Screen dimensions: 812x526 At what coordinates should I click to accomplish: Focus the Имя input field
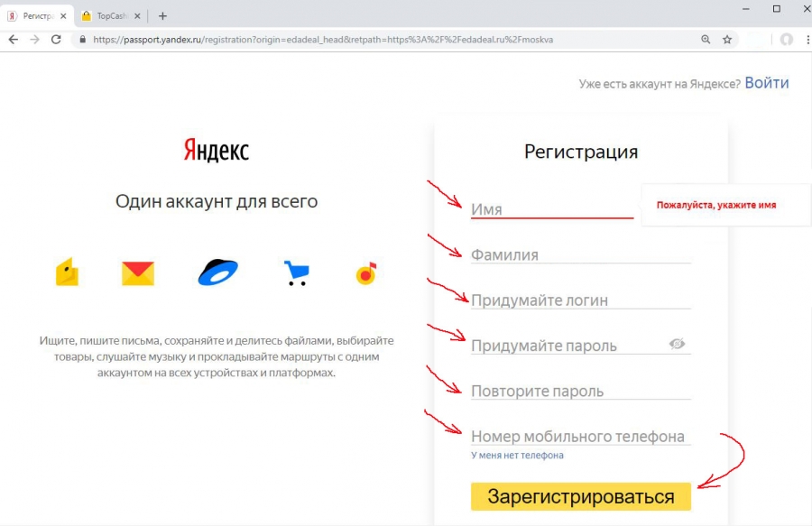[552, 209]
